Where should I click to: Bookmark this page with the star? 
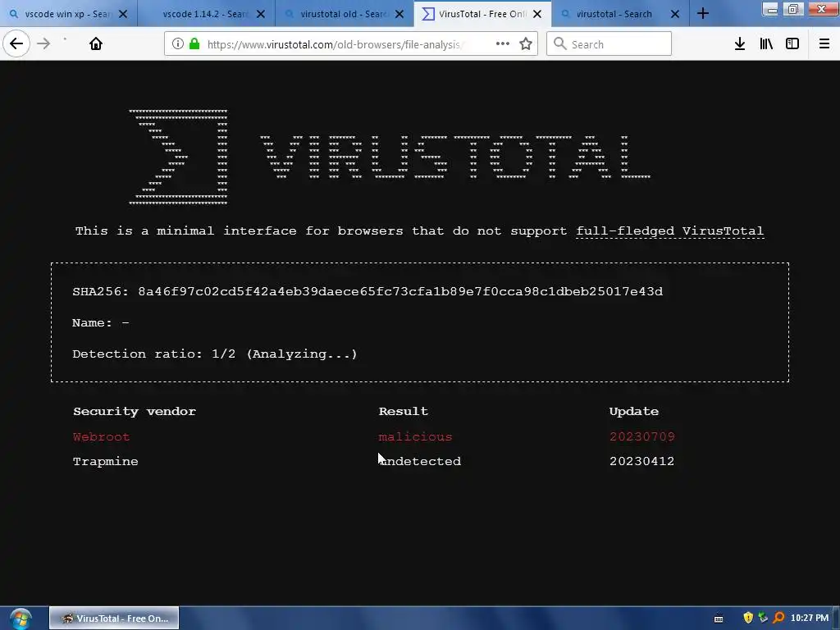coord(526,44)
